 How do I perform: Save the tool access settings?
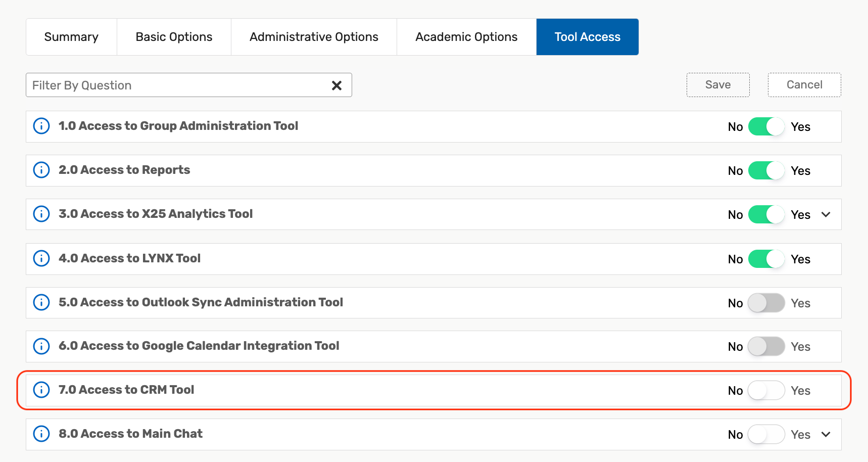(718, 85)
